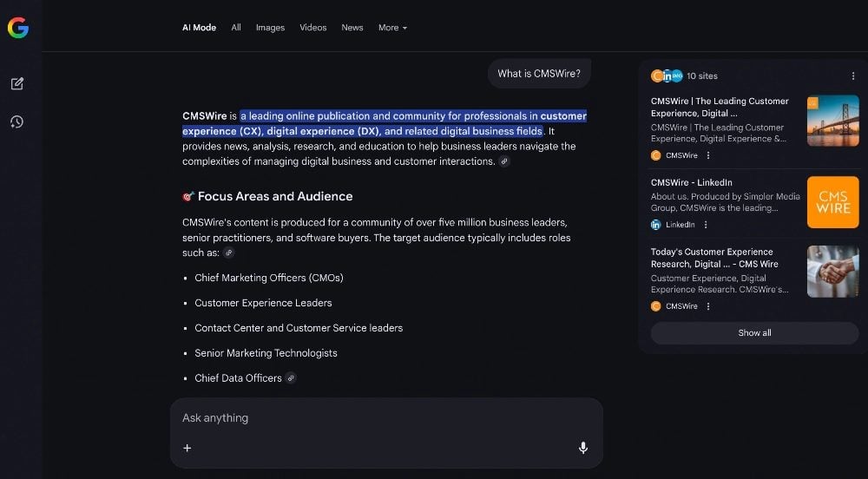The height and width of the screenshot is (479, 868).
Task: Click 'Chief Marketing Officers (CMOs)' bullet
Action: tap(269, 278)
